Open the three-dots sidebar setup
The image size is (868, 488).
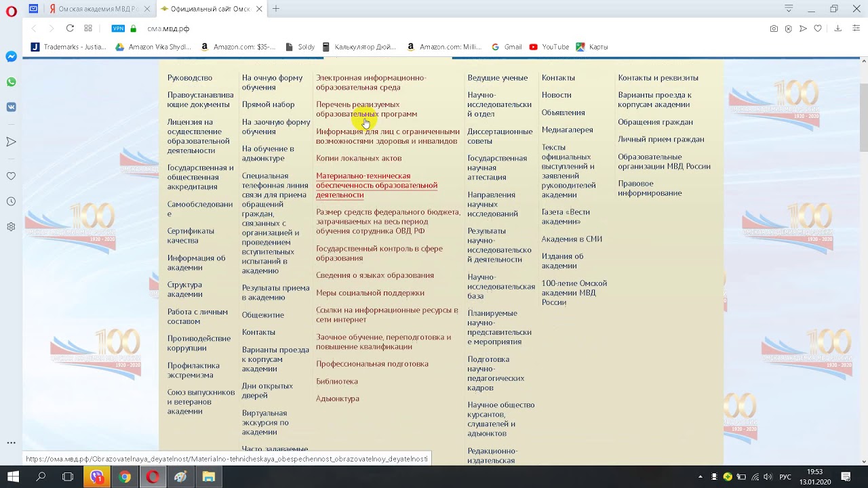[x=11, y=443]
